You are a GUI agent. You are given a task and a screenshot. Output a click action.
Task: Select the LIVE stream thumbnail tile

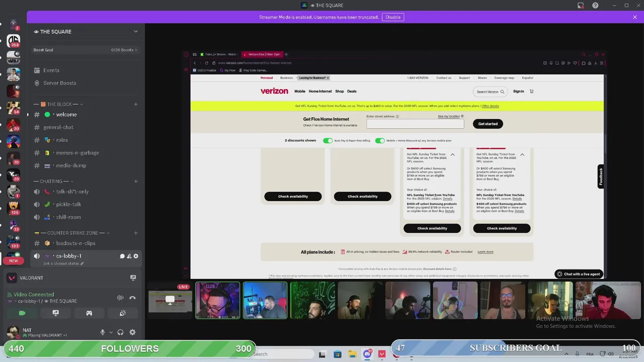170,301
